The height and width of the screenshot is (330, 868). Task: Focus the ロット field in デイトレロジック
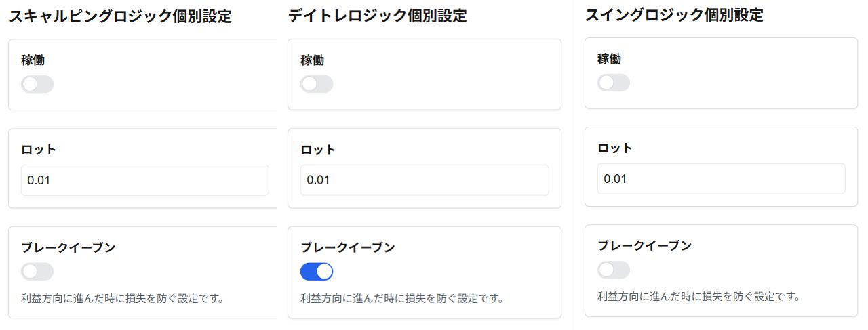[425, 180]
